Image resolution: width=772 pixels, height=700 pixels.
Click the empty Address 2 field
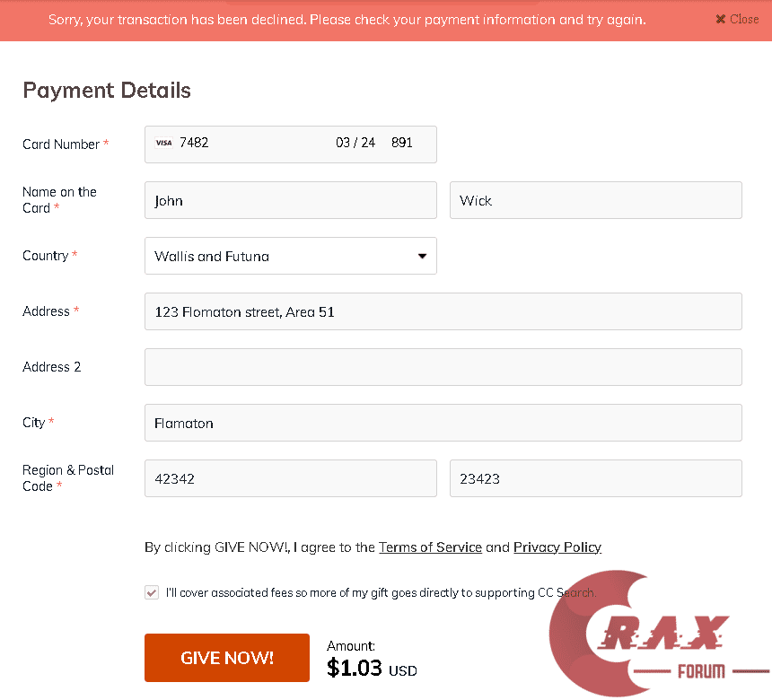[443, 367]
